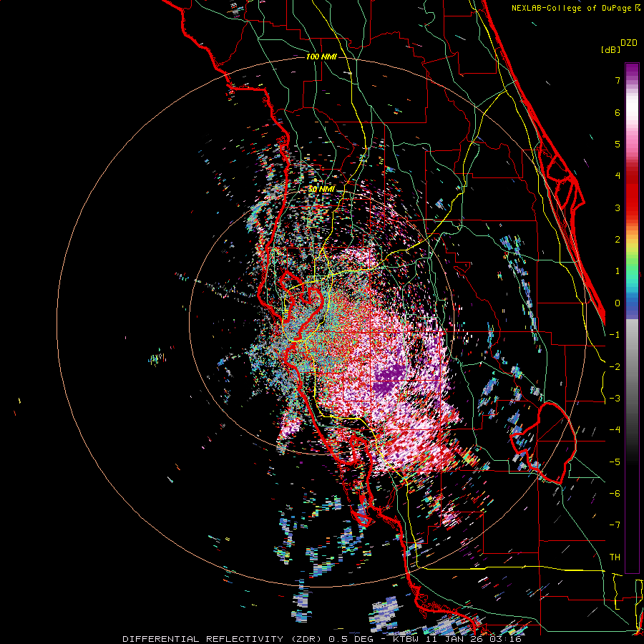Click the 7 value on the scale
This screenshot has width=644, height=644.
618,80
